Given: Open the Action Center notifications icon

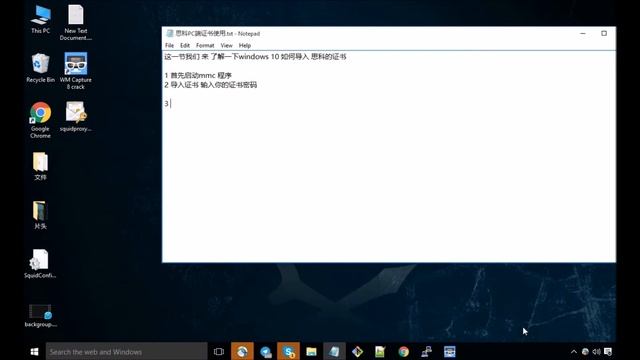Looking at the screenshot, I should [x=608, y=351].
